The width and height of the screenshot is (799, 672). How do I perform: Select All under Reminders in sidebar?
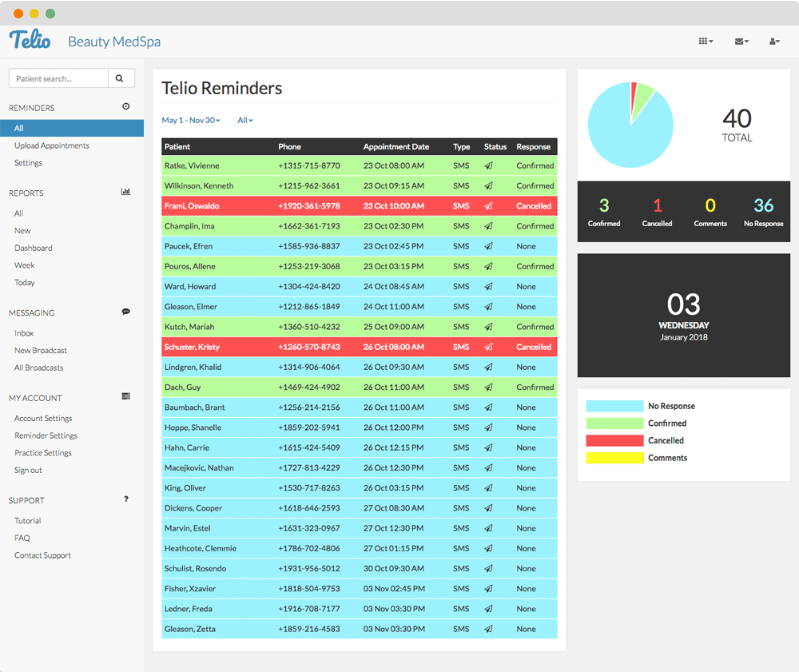tap(72, 129)
